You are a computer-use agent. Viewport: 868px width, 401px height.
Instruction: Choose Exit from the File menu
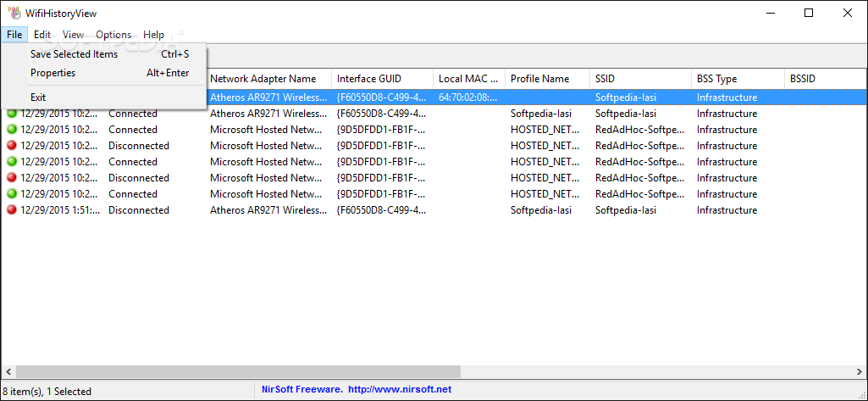point(104,97)
